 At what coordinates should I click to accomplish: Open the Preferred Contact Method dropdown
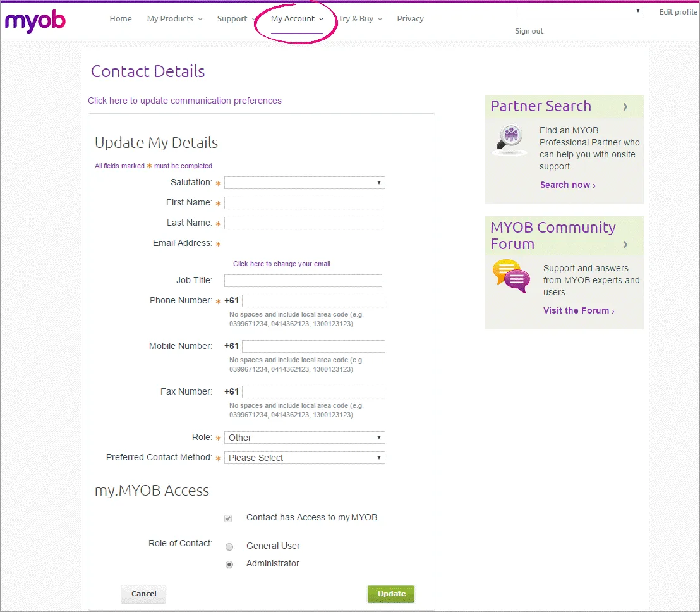(x=305, y=457)
